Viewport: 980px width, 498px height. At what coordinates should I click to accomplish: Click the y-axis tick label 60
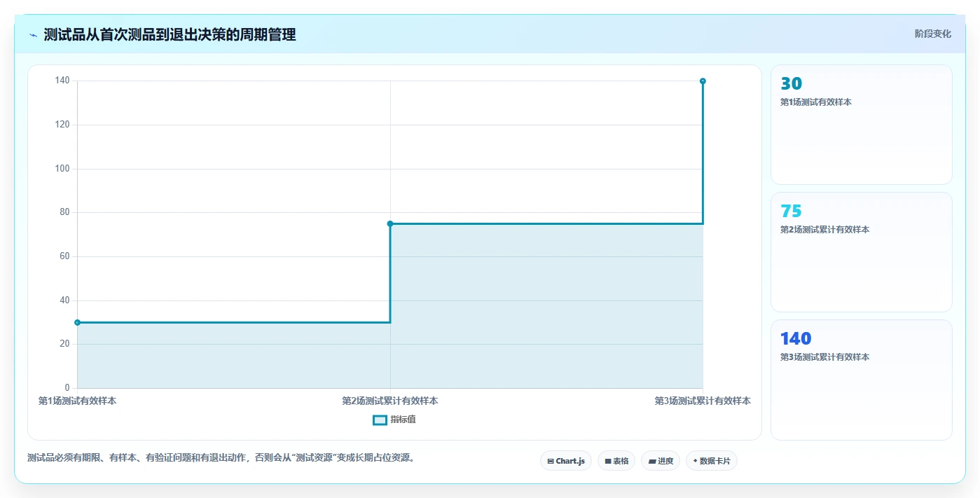(x=64, y=256)
